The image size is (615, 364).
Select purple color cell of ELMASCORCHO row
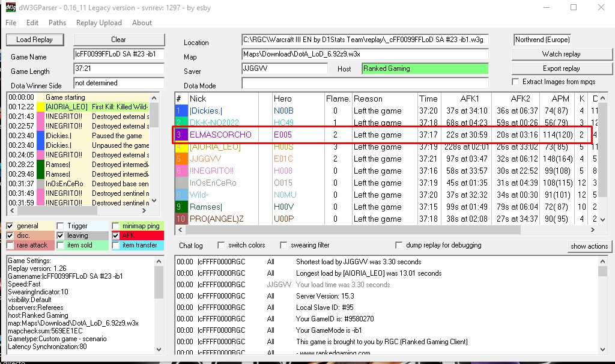(181, 135)
